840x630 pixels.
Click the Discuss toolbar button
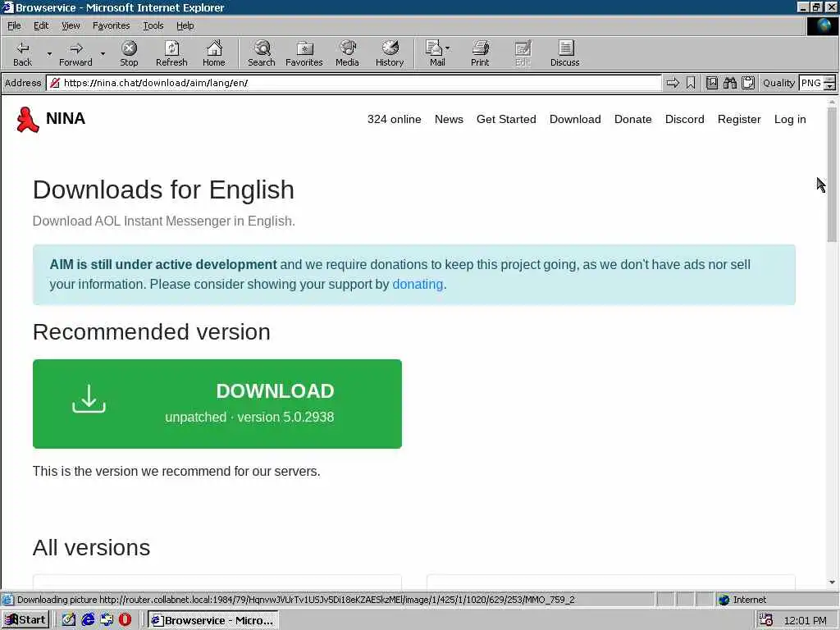tap(564, 53)
